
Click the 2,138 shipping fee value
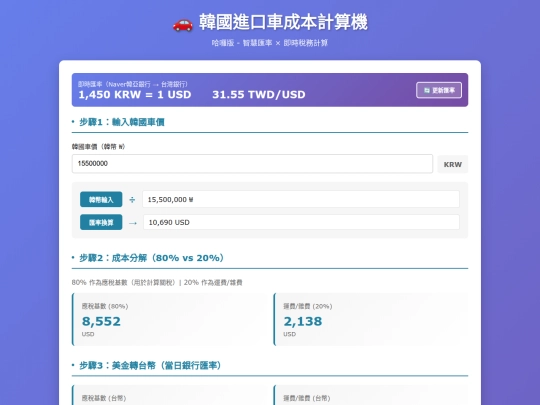coord(303,321)
